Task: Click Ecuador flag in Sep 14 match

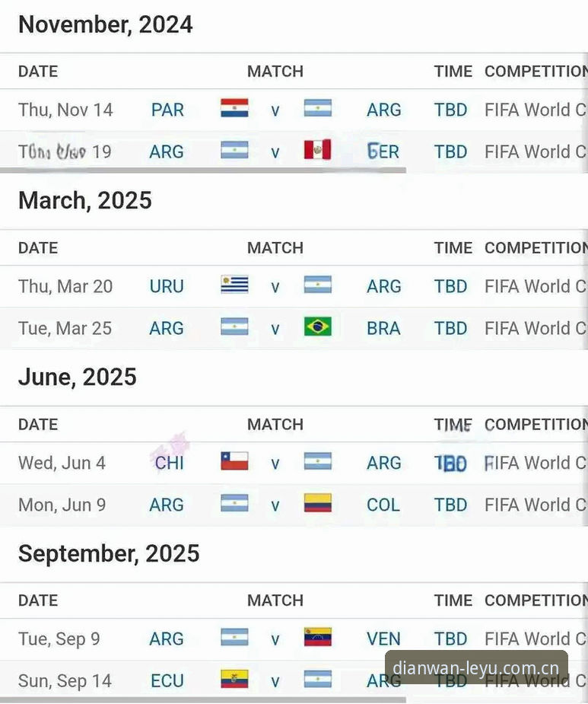Action: pyautogui.click(x=234, y=679)
